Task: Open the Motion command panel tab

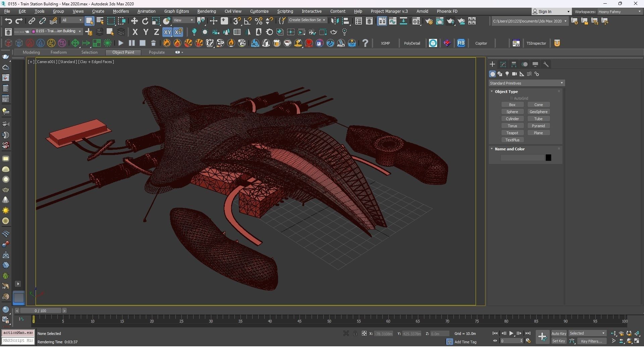Action: point(525,64)
